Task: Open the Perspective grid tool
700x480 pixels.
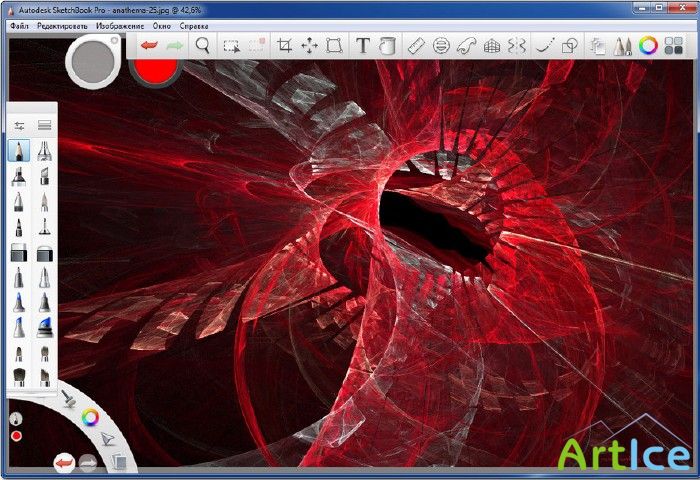Action: pos(492,46)
